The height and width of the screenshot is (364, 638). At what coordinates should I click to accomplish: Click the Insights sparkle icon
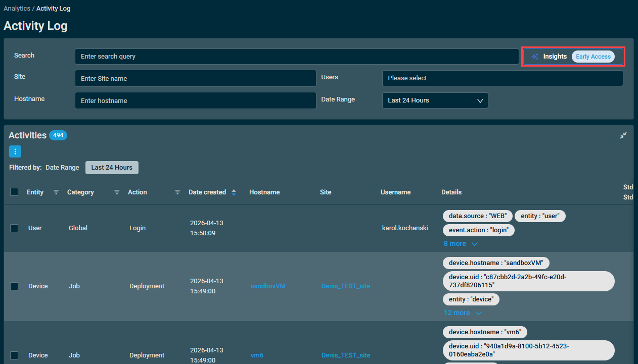point(535,57)
